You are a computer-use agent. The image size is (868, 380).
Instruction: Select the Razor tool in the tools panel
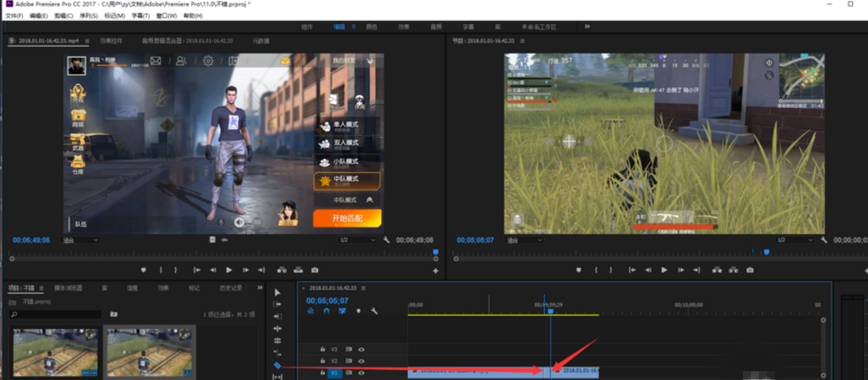[x=277, y=365]
